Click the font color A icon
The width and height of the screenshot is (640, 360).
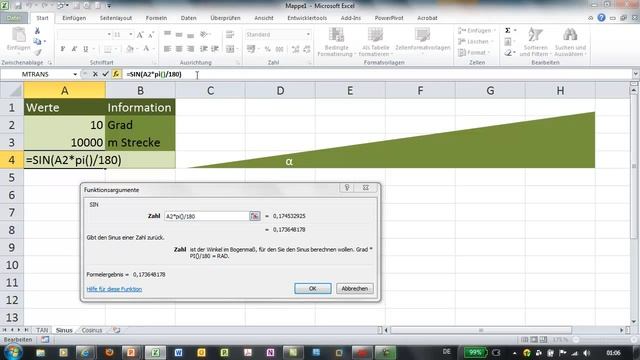(146, 49)
